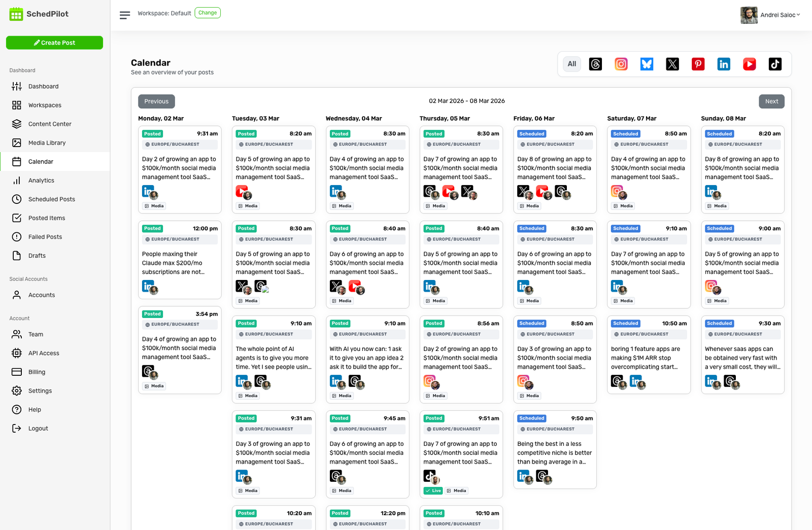
Task: Go to the Previous week
Action: (156, 101)
